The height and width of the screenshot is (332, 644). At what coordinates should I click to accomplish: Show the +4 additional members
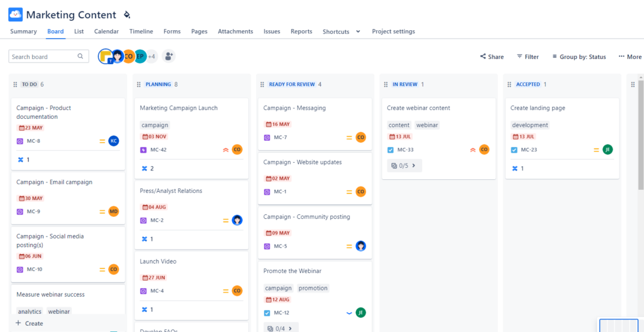[x=152, y=57]
